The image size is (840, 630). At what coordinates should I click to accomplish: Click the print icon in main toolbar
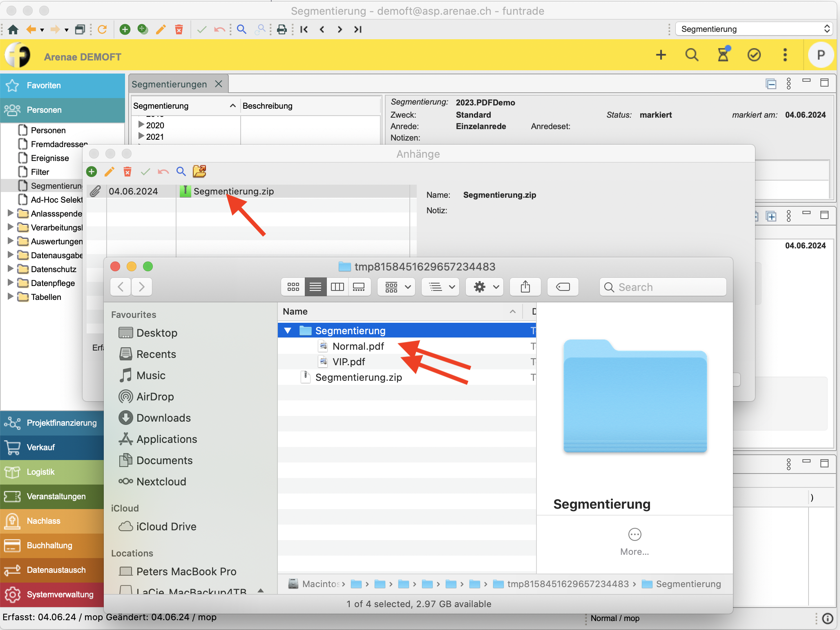tap(281, 29)
